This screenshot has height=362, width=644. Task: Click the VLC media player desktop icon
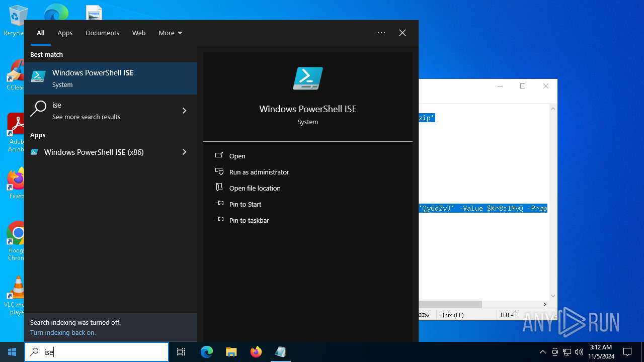click(x=16, y=296)
